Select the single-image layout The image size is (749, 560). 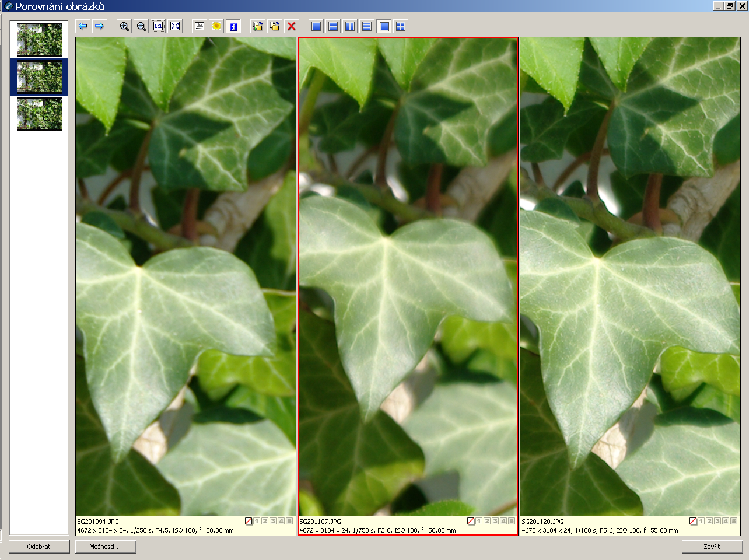pos(316,26)
